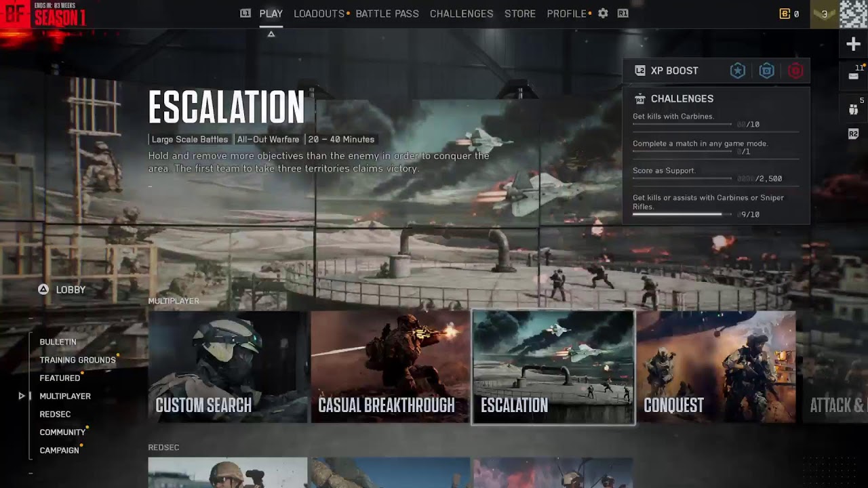This screenshot has width=868, height=488.
Task: Select Redsec in the side menu
Action: click(x=55, y=414)
